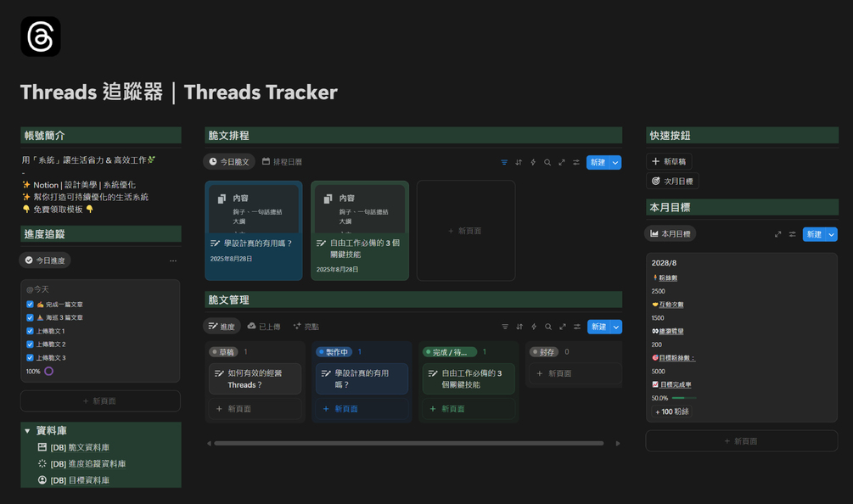
Task: Open view settings icon in 本月目標 section
Action: click(x=793, y=234)
